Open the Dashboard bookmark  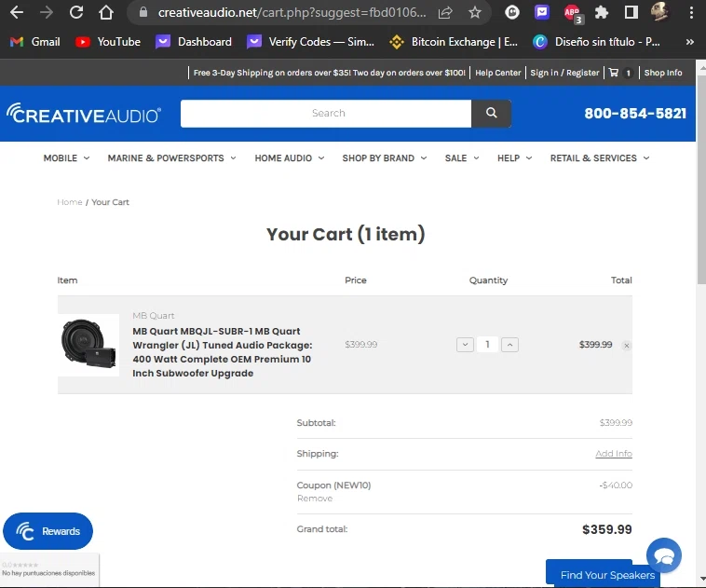[194, 42]
